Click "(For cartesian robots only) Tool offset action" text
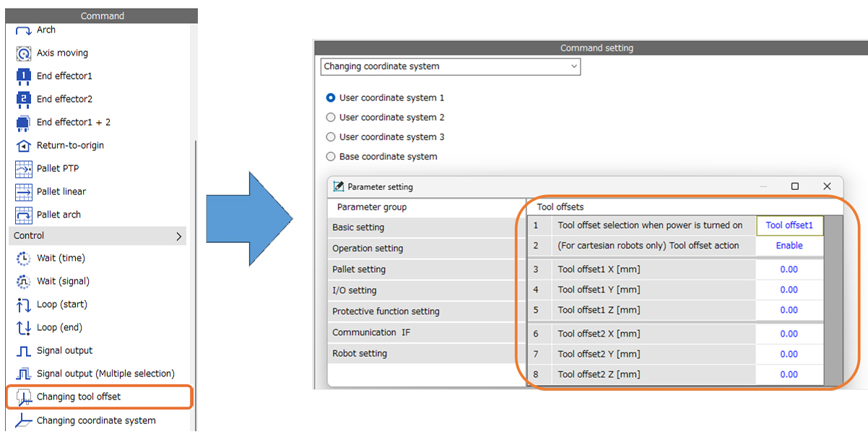 tap(648, 246)
